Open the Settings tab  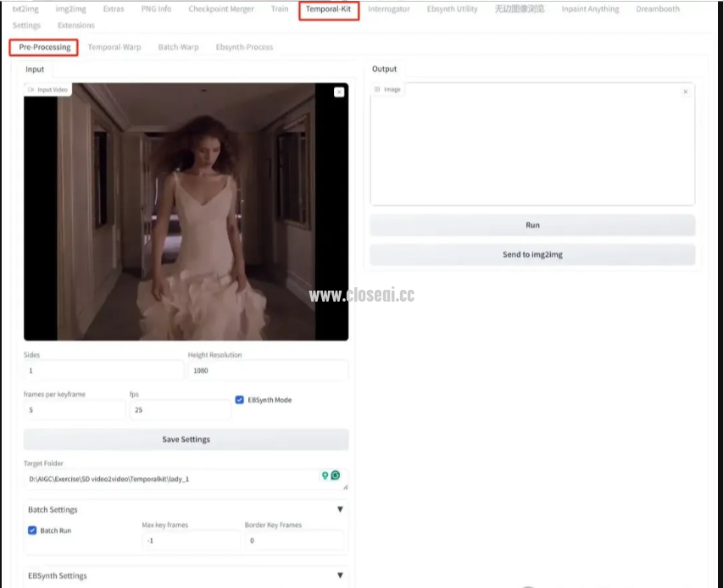click(x=26, y=25)
